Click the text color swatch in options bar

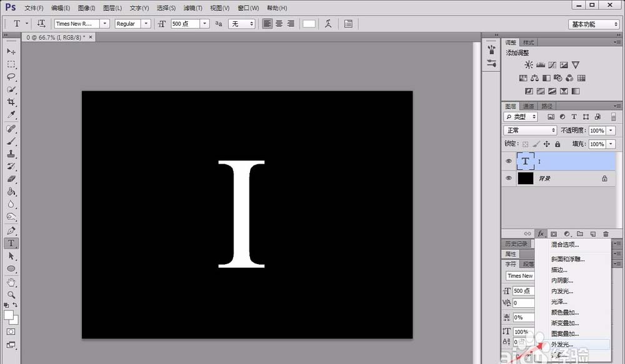309,24
